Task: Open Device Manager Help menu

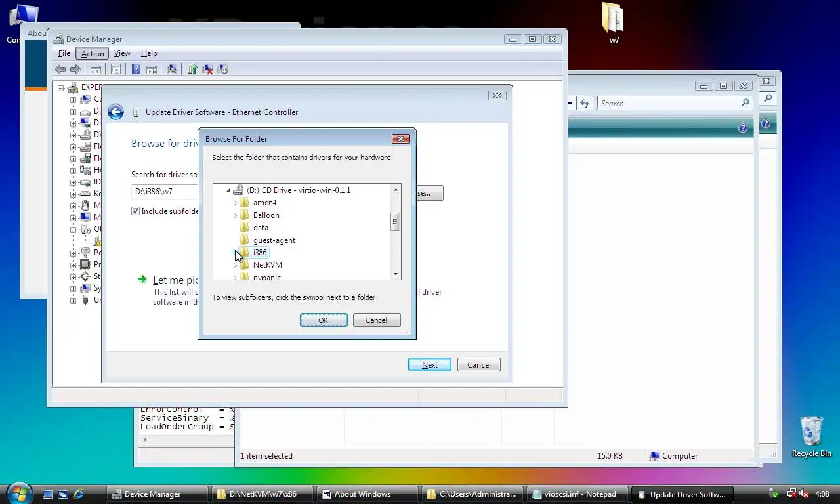Action: (x=149, y=53)
